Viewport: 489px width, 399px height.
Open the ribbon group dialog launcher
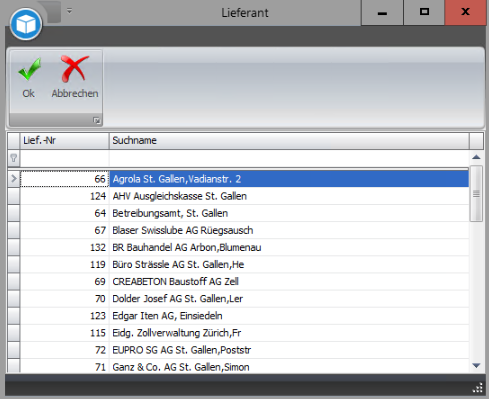[x=97, y=120]
